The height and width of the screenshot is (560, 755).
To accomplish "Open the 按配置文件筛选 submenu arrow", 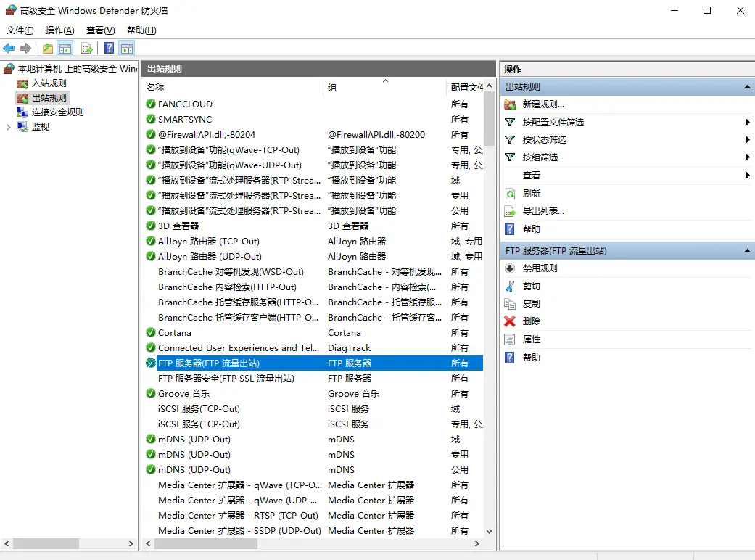I will tap(747, 123).
